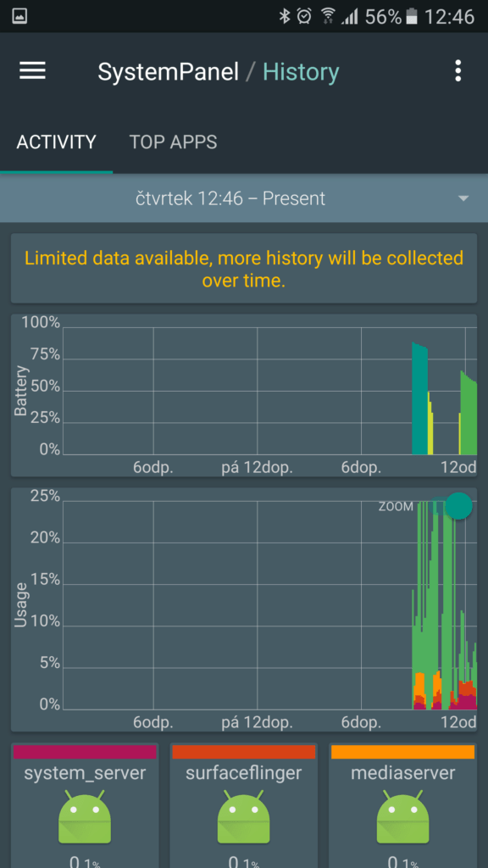
Task: Tap the Bluetooth status bar icon
Action: 285,16
